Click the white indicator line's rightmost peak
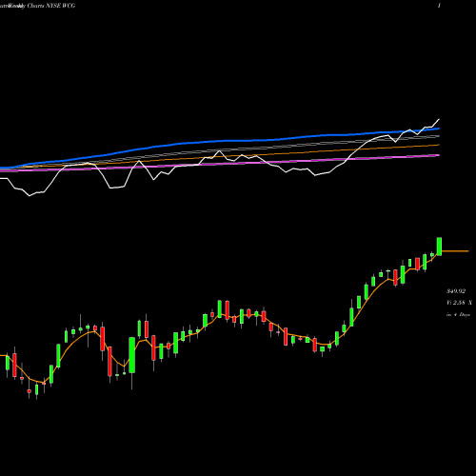This screenshot has height=476, width=476. (439, 120)
